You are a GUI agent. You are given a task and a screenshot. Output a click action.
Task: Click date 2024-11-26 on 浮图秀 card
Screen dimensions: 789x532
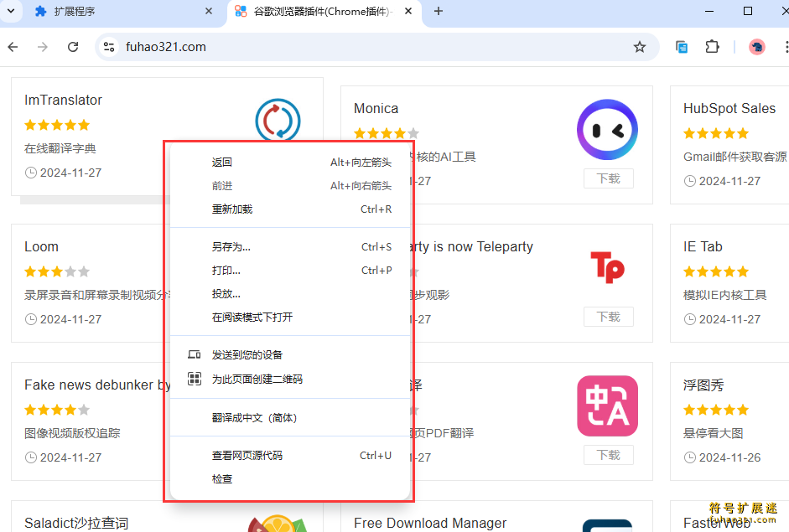coord(729,457)
